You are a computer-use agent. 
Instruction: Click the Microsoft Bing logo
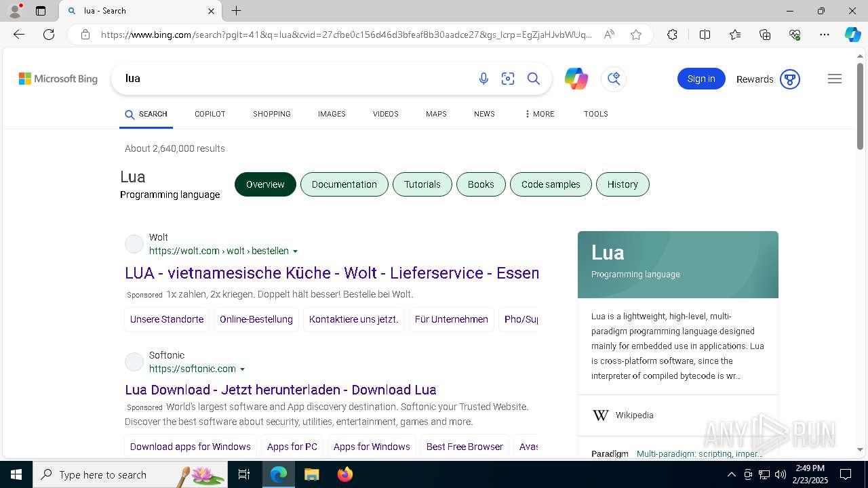58,79
